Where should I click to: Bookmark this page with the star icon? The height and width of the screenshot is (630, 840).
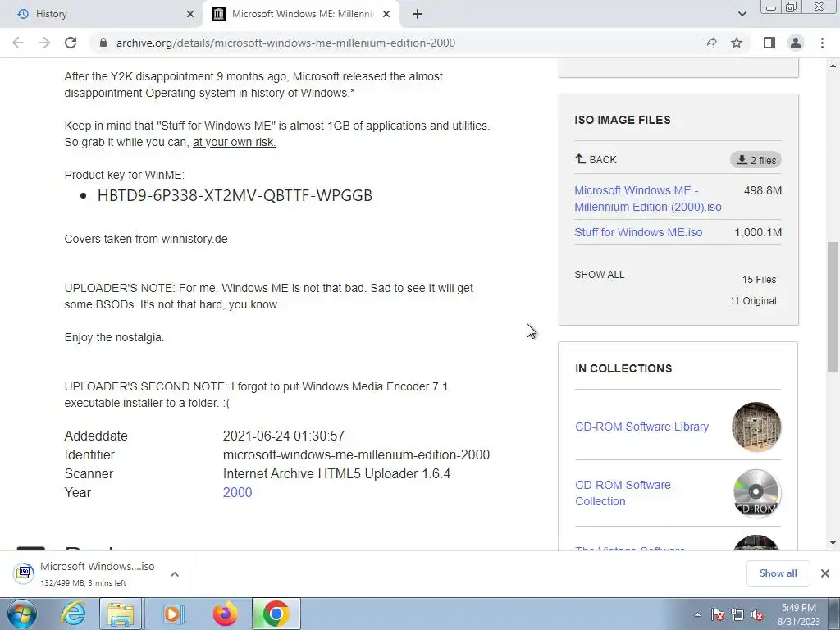coord(737,43)
